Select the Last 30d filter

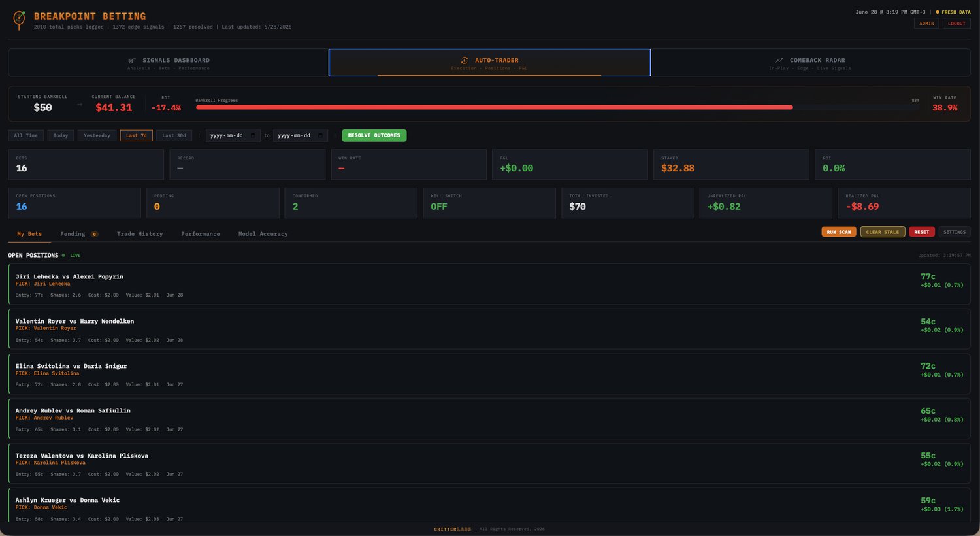click(x=174, y=135)
